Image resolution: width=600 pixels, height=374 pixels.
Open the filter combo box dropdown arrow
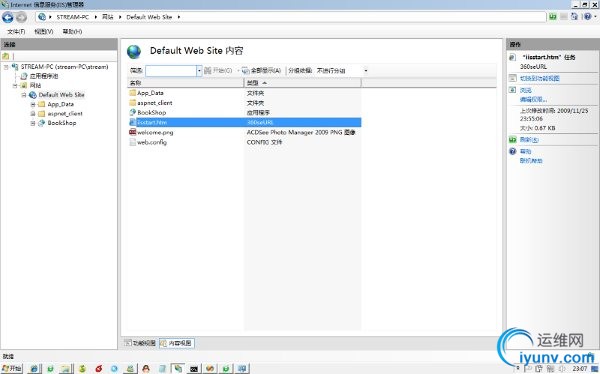pos(199,70)
